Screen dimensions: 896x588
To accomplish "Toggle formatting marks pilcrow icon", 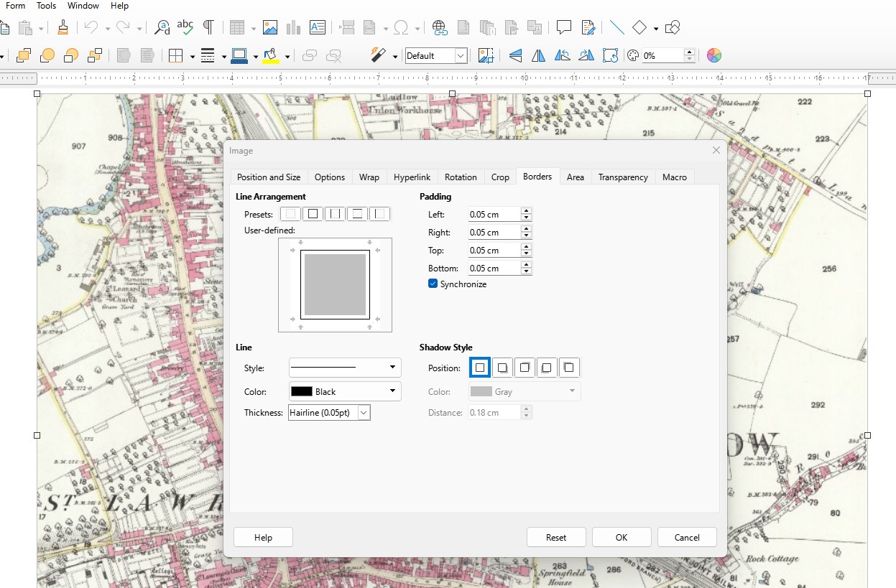I will coord(208,28).
